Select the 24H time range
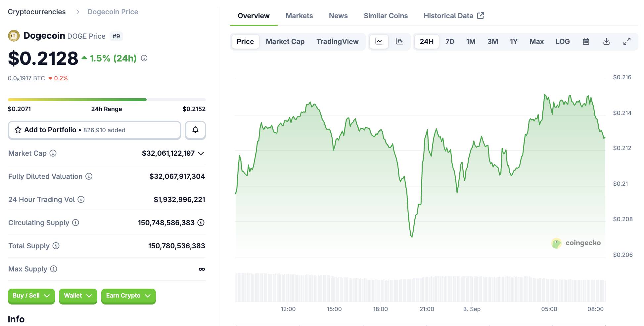644x326 pixels. click(x=427, y=41)
